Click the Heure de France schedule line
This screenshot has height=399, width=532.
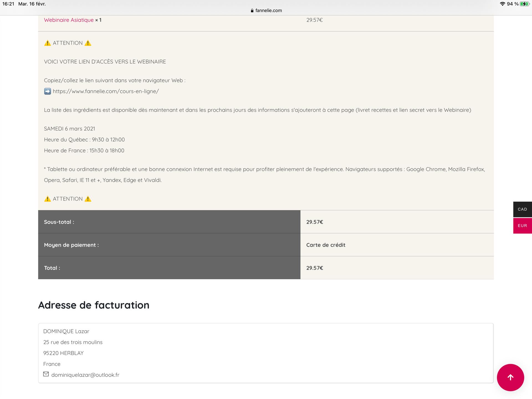(x=84, y=151)
